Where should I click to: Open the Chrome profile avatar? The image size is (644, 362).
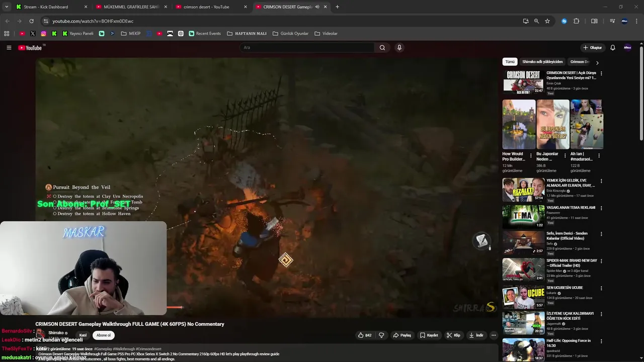(x=624, y=21)
